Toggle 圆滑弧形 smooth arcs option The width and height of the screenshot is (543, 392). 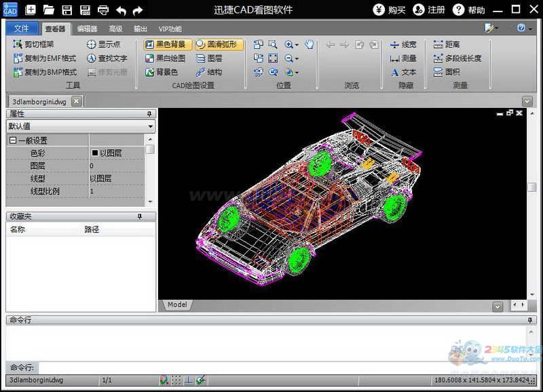tap(219, 45)
